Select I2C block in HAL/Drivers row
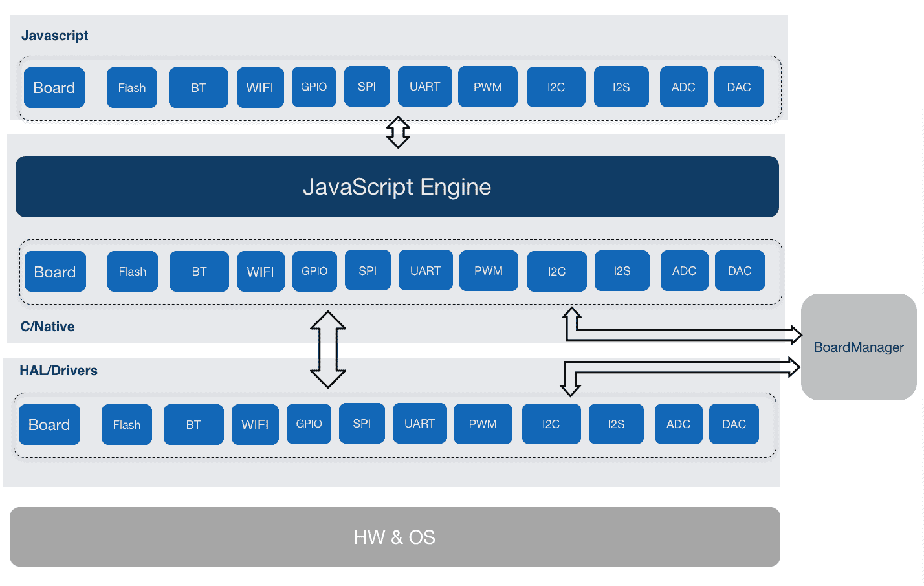 (x=551, y=424)
